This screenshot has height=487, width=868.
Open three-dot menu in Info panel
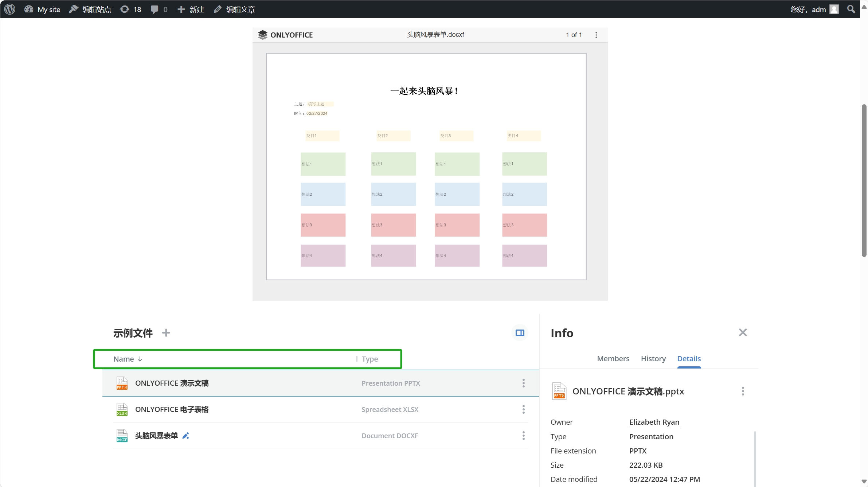tap(743, 391)
